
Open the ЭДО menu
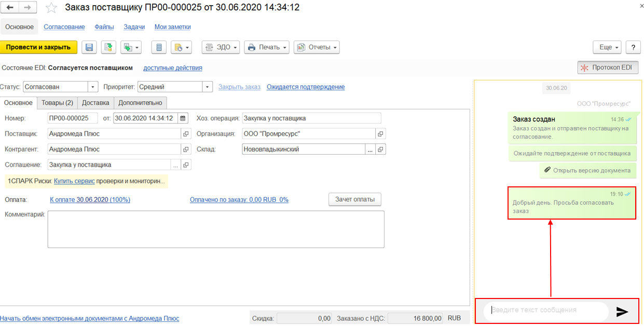[x=221, y=47]
